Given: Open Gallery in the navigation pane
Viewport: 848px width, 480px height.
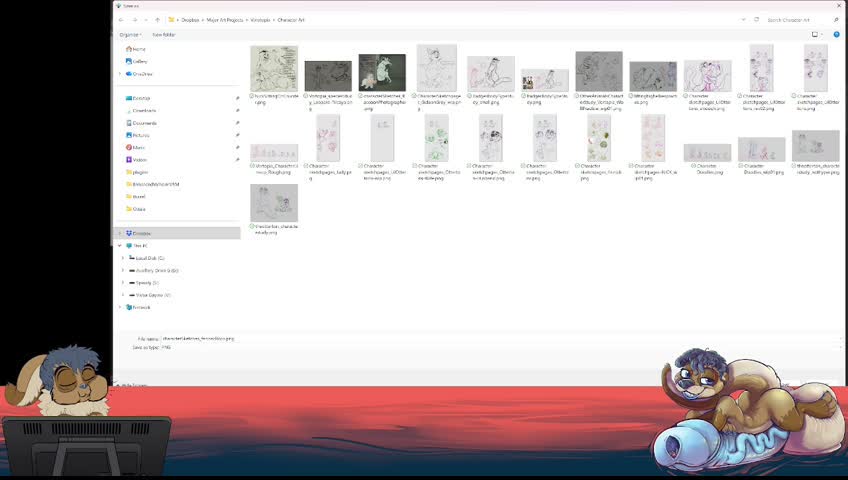Looking at the screenshot, I should pos(136,62).
